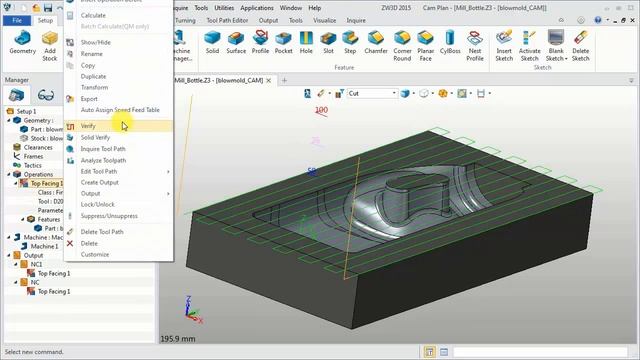
Task: Open the Blank Sketch dropdown arrow
Action: point(566,59)
